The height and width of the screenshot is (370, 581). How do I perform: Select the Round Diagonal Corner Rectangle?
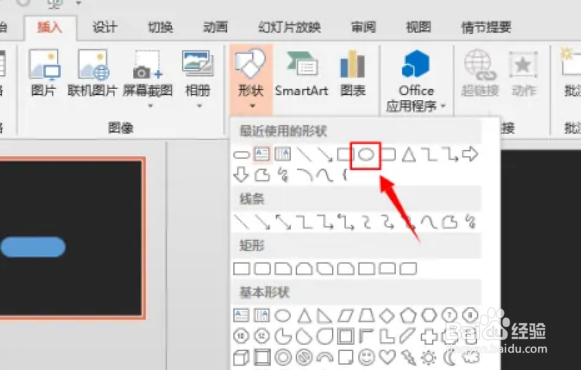click(x=408, y=269)
